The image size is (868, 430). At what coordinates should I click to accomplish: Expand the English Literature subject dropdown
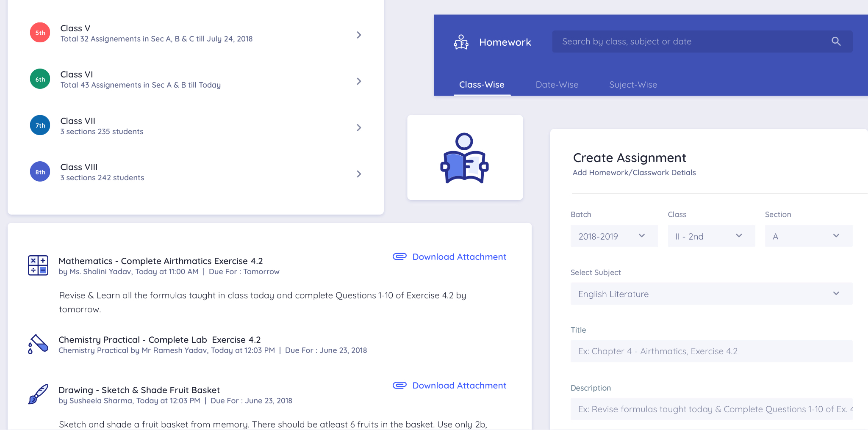(711, 294)
